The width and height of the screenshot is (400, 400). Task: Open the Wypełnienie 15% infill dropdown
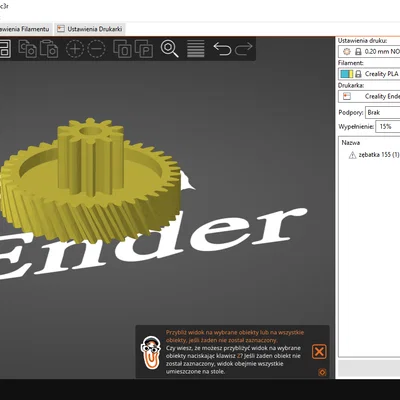(x=388, y=127)
